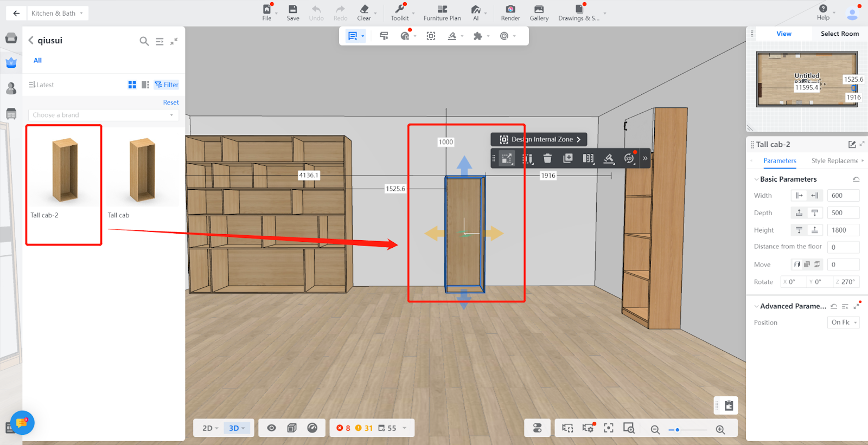Click the Reset link

point(171,102)
